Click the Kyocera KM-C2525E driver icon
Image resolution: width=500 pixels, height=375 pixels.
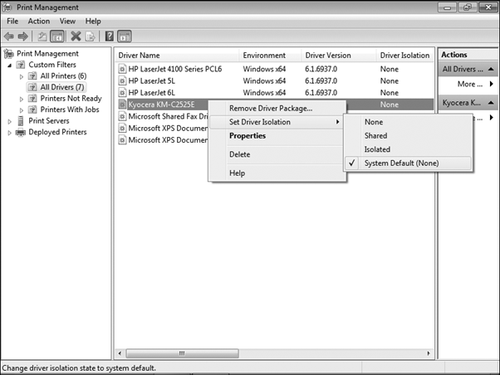click(x=123, y=104)
